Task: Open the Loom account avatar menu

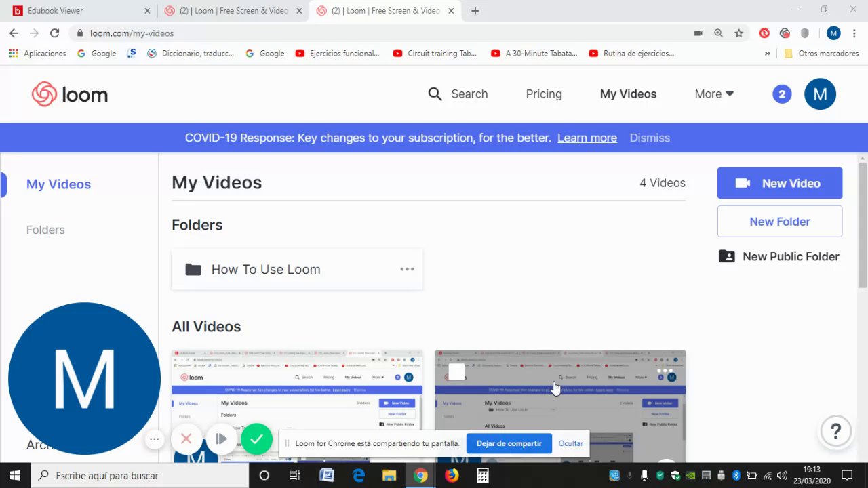Action: [x=820, y=94]
